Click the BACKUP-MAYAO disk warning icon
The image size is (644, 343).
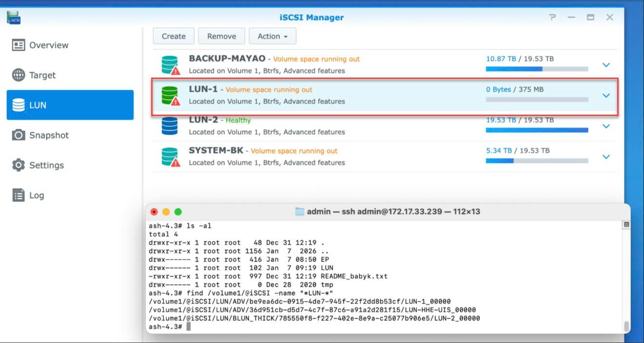tap(171, 65)
